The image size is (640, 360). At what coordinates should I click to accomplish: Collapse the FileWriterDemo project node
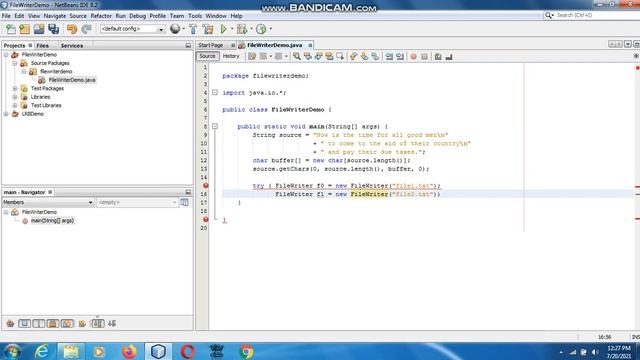tap(6, 55)
